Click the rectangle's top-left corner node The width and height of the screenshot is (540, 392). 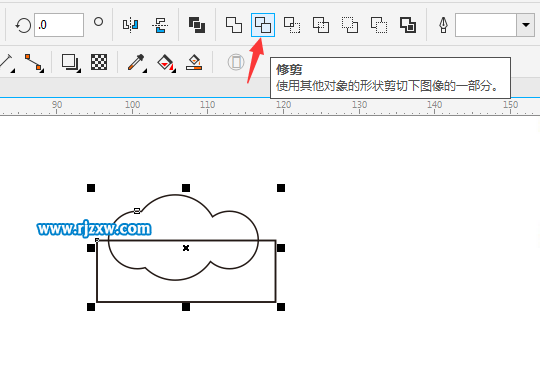[97, 240]
